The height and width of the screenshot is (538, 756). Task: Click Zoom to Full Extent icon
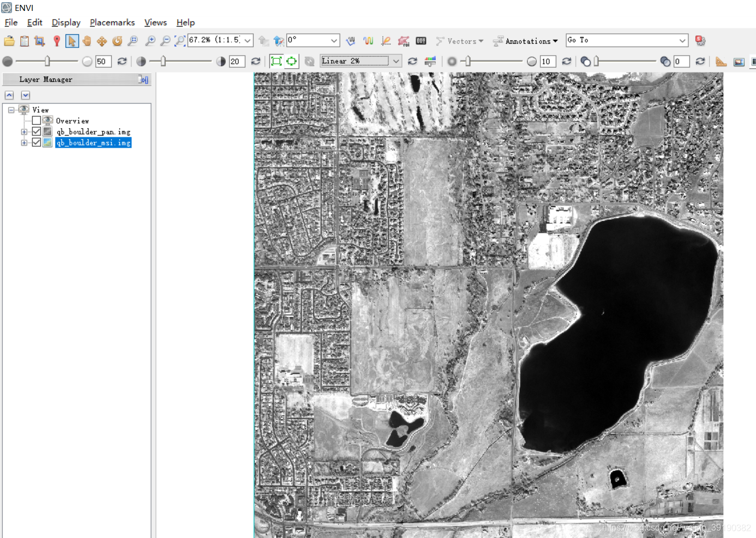pyautogui.click(x=179, y=41)
